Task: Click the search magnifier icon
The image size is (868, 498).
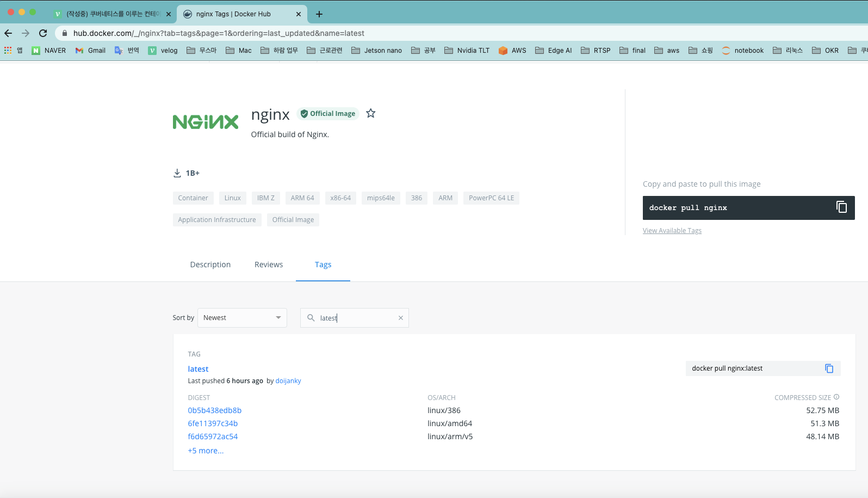Action: coord(311,318)
